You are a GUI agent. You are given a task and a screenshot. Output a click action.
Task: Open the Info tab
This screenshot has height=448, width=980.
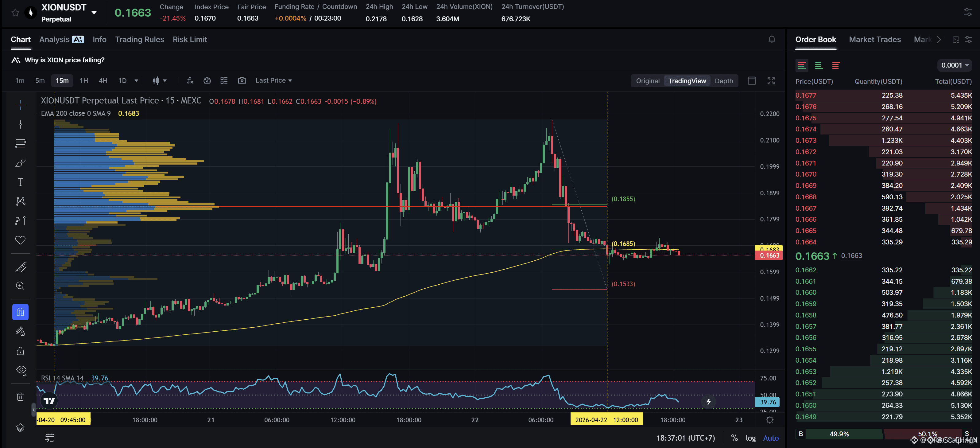click(x=99, y=40)
